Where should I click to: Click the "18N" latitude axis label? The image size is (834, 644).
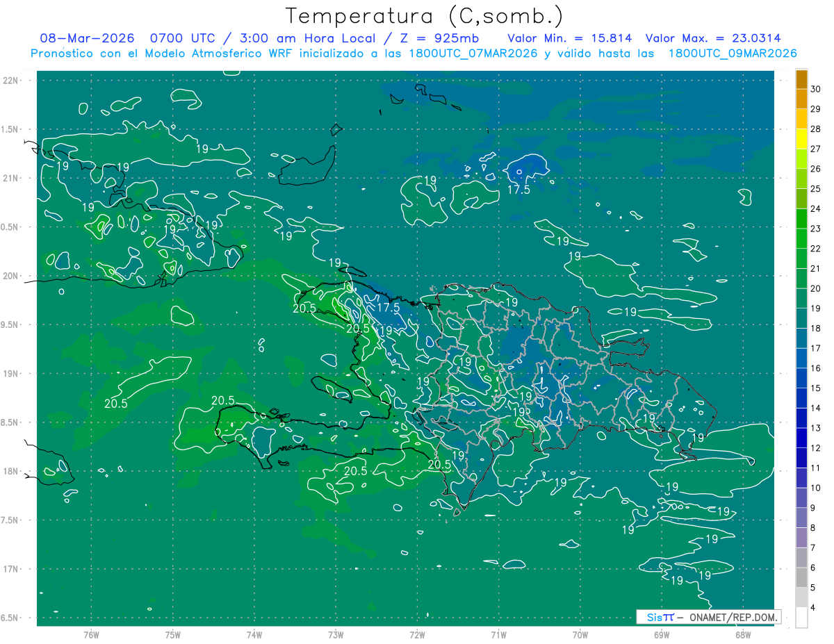[10, 471]
